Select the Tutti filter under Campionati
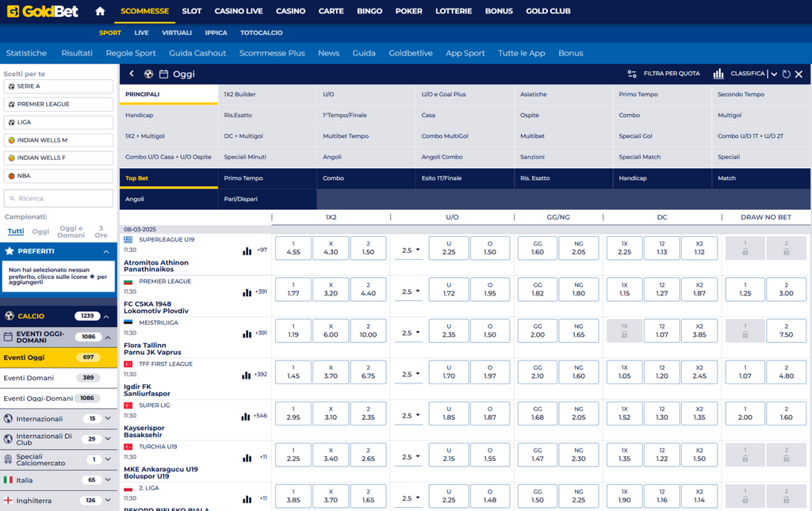This screenshot has height=511, width=812. pyautogui.click(x=16, y=231)
